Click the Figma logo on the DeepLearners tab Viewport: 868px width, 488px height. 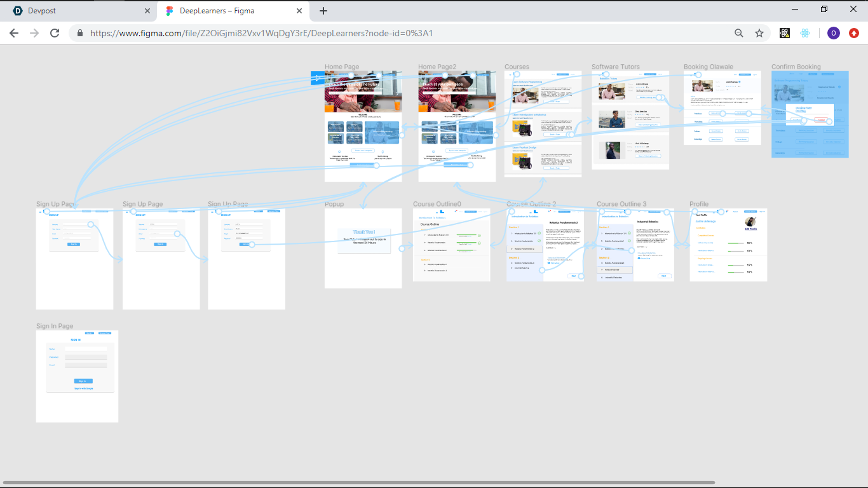[168, 11]
